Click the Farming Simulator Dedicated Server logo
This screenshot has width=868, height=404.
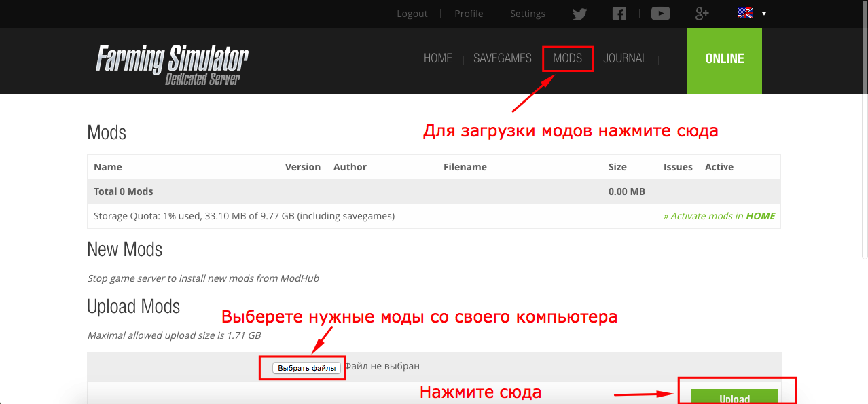point(172,65)
